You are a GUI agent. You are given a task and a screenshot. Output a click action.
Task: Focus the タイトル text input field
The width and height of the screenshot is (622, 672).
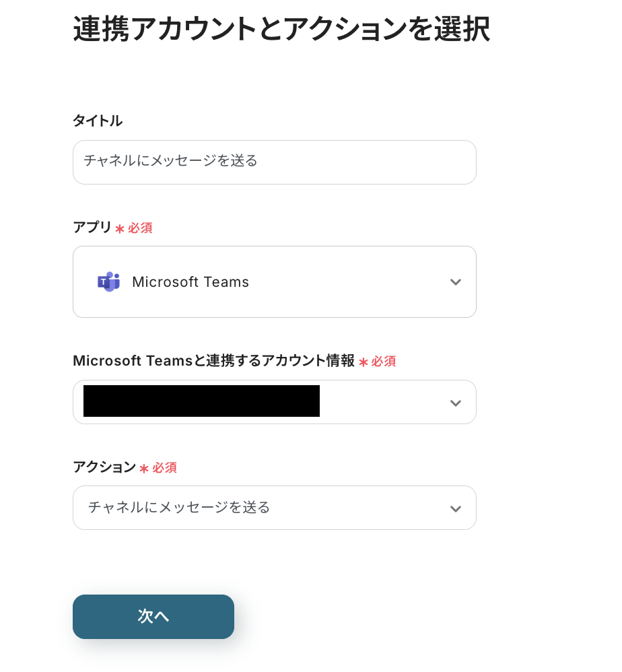coord(274,162)
